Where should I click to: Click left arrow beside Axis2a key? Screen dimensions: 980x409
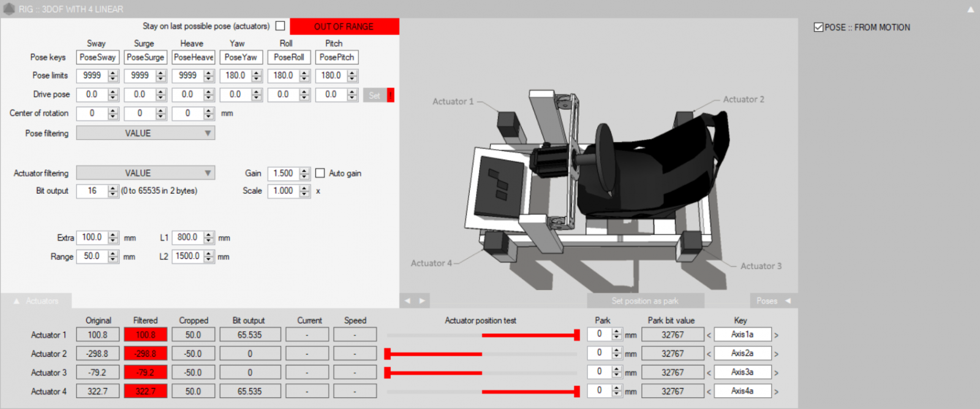[x=709, y=354]
